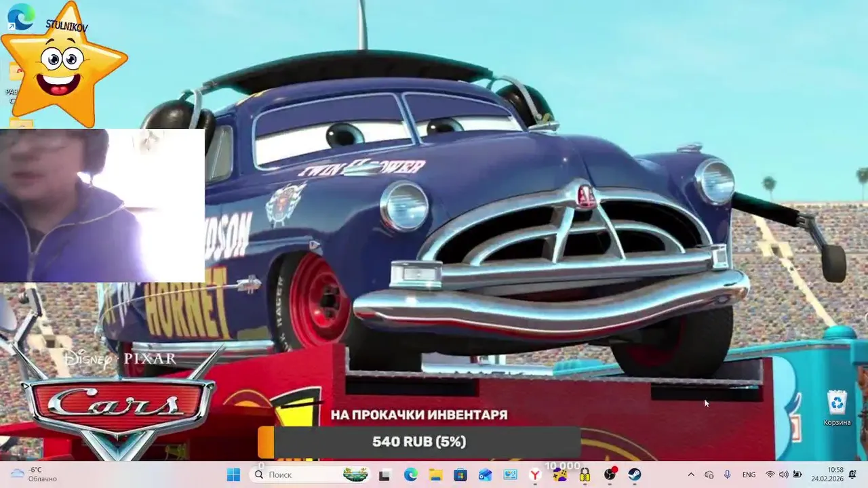Open the OneDrive cloud tray icon

click(709, 475)
